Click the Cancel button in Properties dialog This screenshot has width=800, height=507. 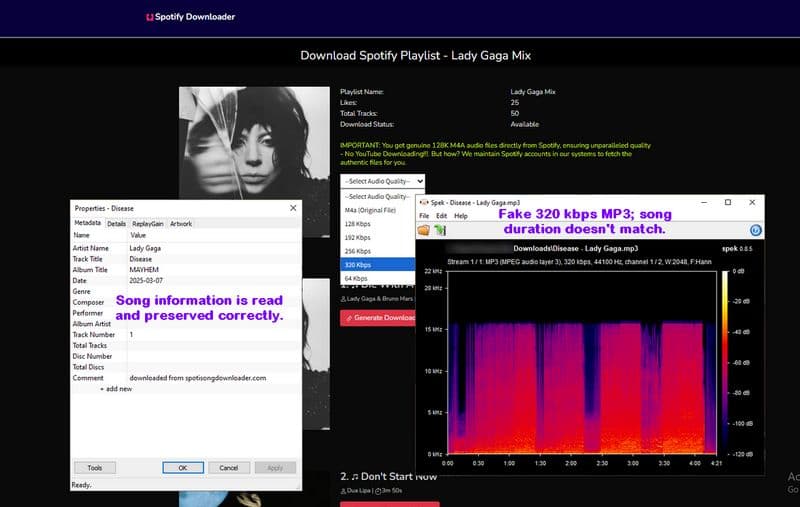pos(229,468)
